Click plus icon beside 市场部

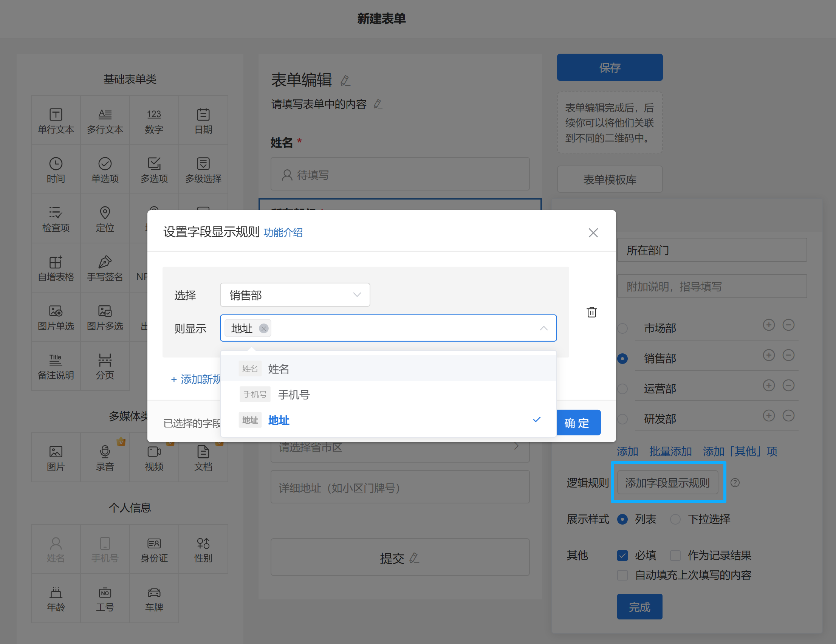point(768,325)
